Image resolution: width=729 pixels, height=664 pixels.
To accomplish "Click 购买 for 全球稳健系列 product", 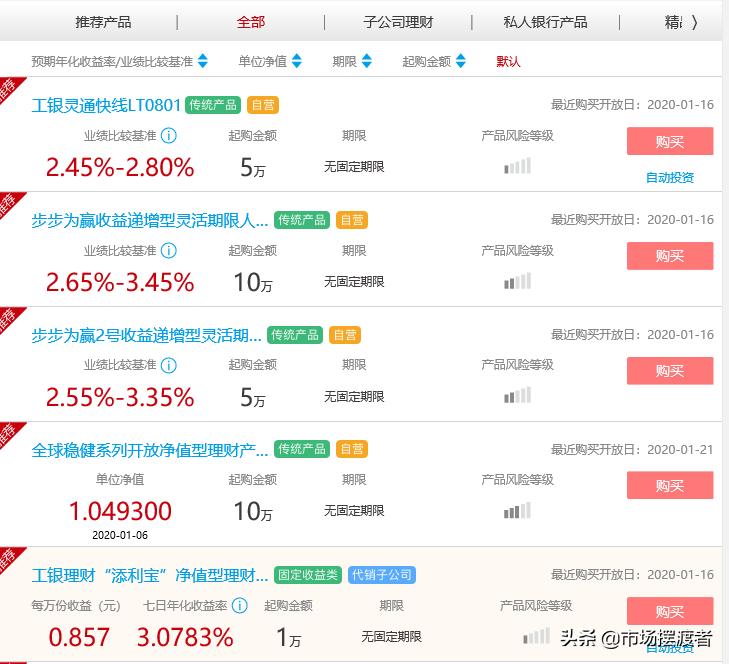I will [x=669, y=485].
